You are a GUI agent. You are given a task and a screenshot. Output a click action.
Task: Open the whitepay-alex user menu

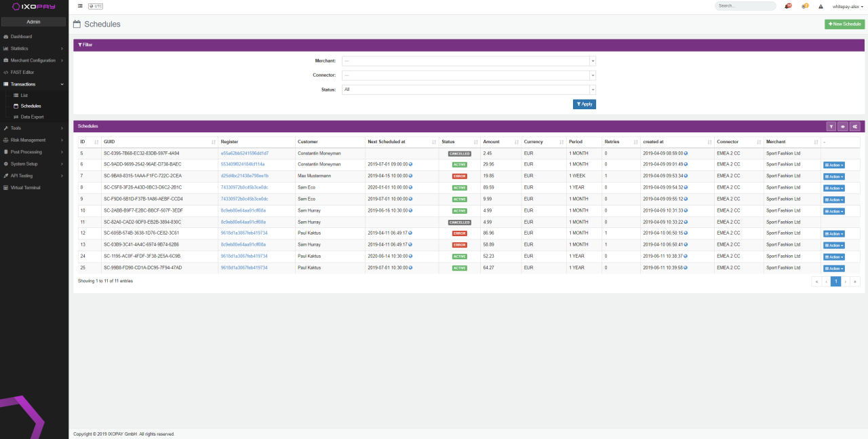pos(846,6)
